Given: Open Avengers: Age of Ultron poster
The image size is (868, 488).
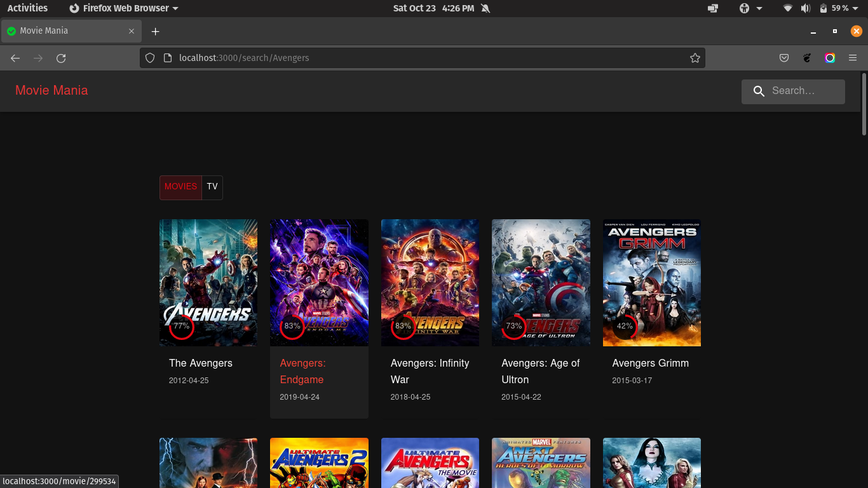Looking at the screenshot, I should click(x=541, y=283).
